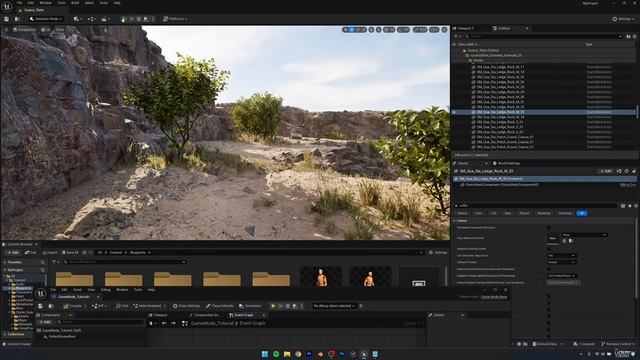Viewport: 640px width, 360px height.
Task: Click the search icon next to Favorites
Action: click(42, 262)
